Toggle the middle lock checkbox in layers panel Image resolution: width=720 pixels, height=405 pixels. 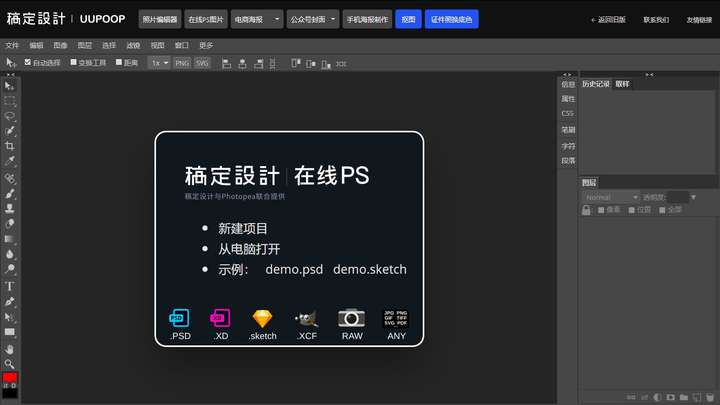point(632,210)
